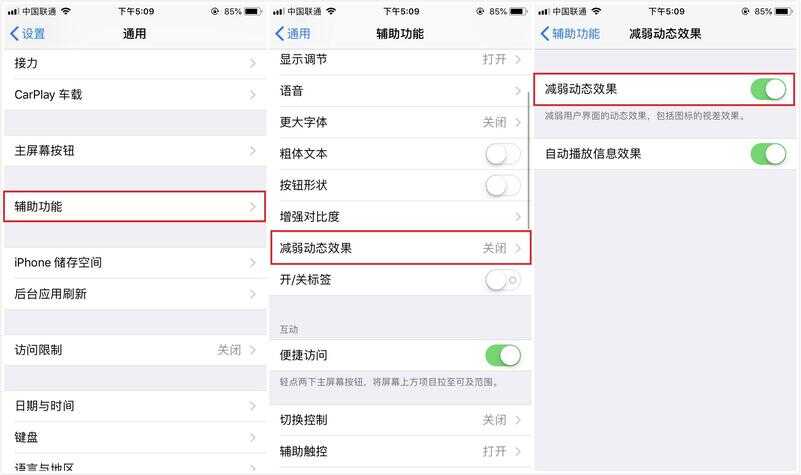Open iPhone 储存空间 settings
The width and height of the screenshot is (801, 475).
135,263
